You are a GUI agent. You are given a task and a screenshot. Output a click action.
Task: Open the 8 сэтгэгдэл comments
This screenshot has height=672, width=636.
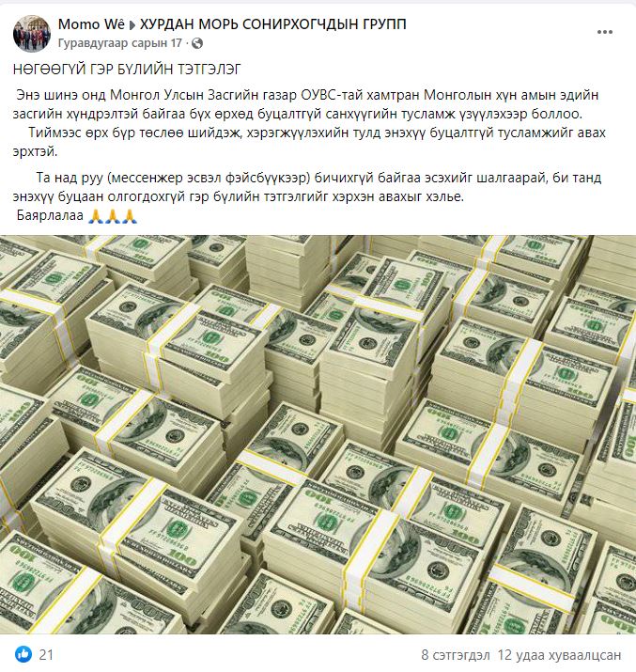pos(456,654)
